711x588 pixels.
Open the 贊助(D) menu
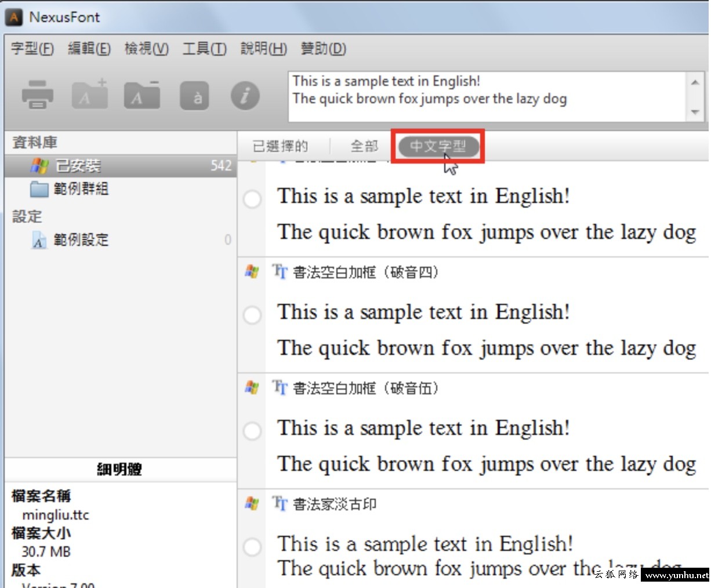pos(324,49)
